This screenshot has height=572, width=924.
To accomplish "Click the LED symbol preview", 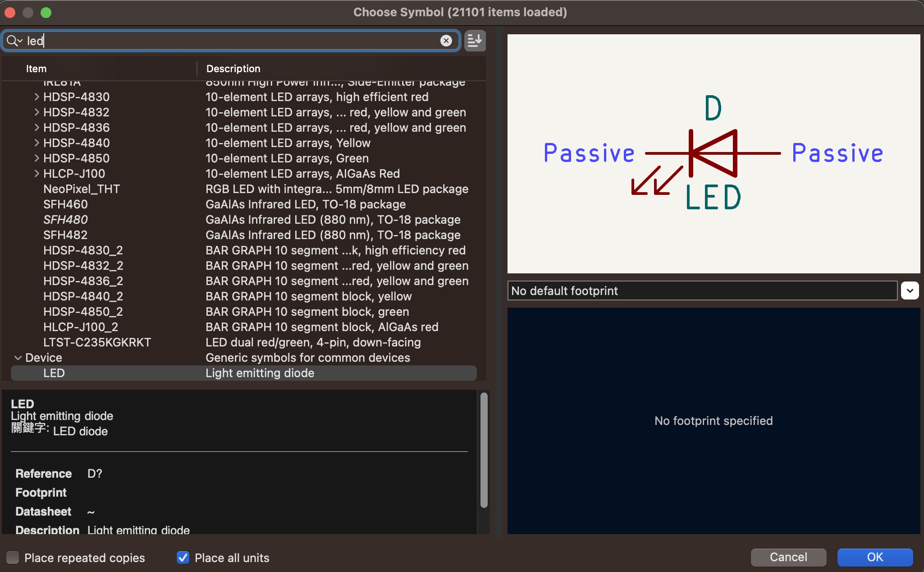I will pyautogui.click(x=714, y=153).
